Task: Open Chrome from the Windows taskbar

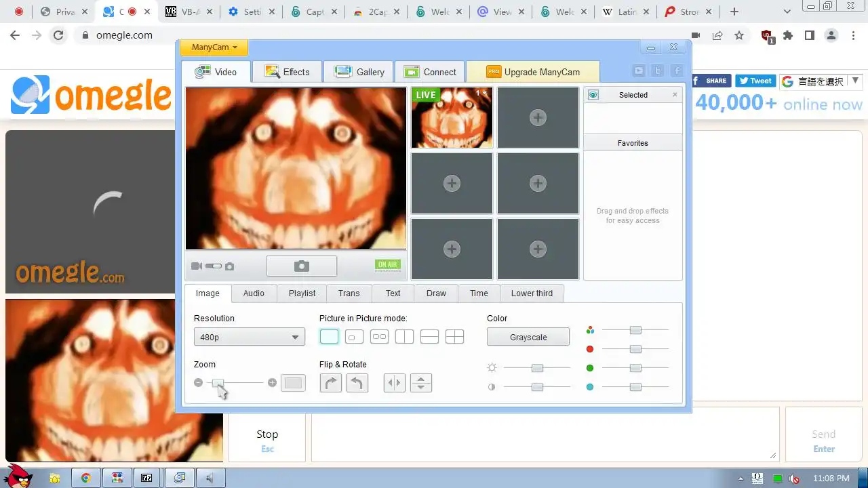Action: [86, 478]
